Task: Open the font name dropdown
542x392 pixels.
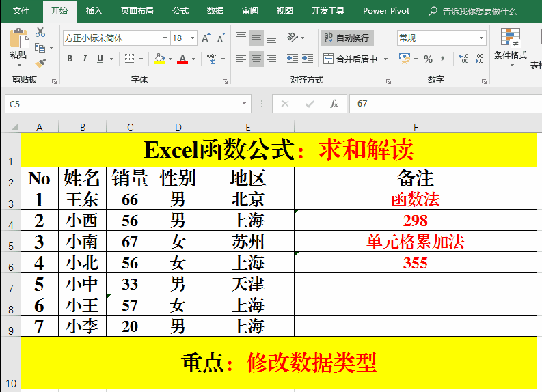Action: pos(165,38)
